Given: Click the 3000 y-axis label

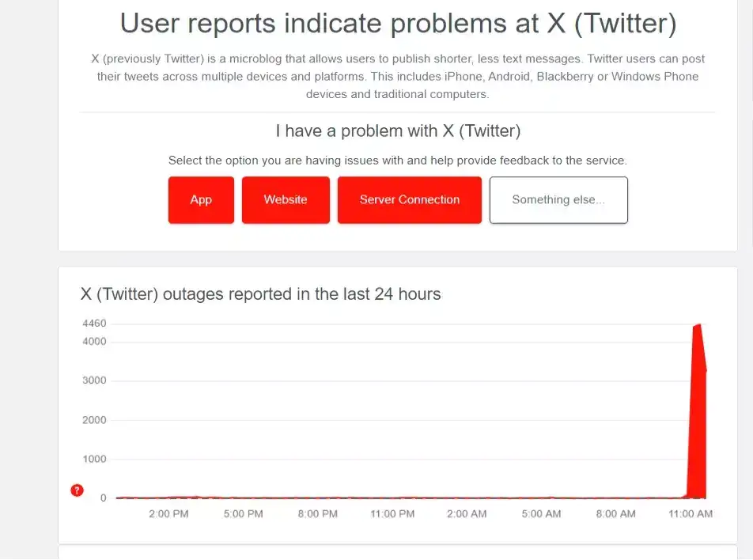Looking at the screenshot, I should click(x=94, y=381).
